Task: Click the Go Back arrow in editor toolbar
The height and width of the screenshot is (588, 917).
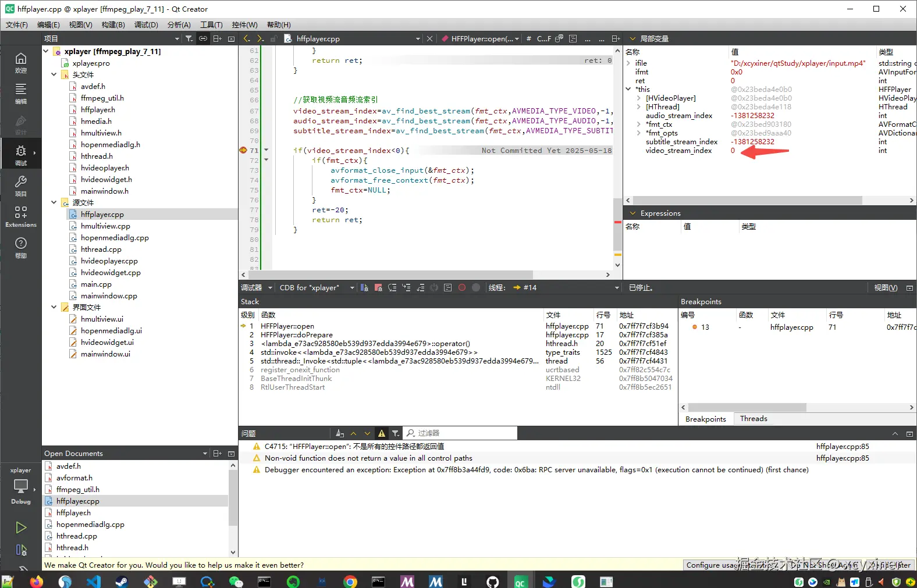Action: click(x=247, y=39)
